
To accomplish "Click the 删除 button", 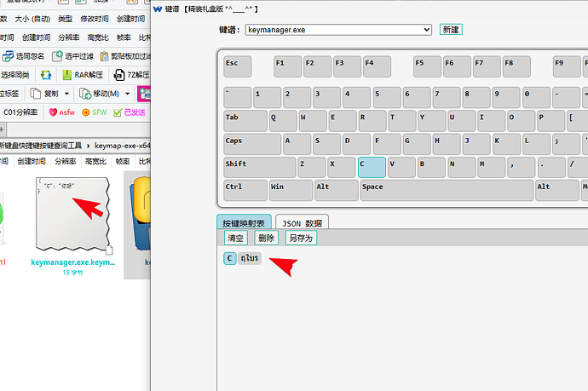I will point(266,239).
